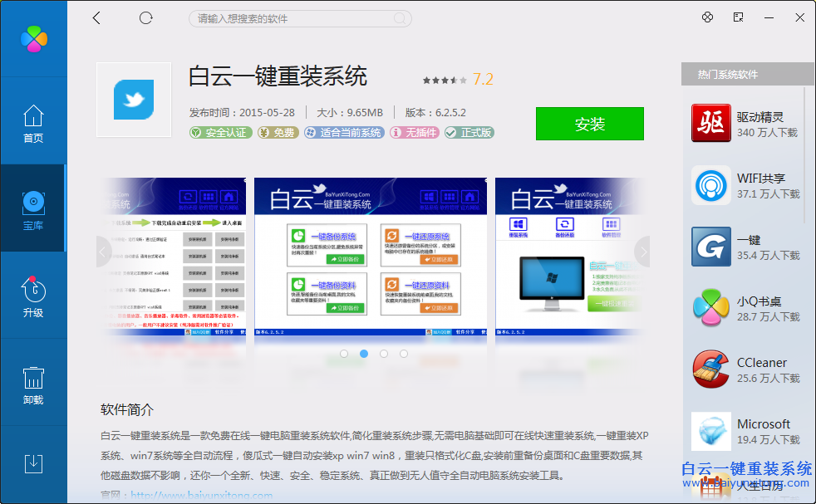The width and height of the screenshot is (816, 504).
Task: Open the download manager icon at sidebar bottom
Action: (33, 465)
